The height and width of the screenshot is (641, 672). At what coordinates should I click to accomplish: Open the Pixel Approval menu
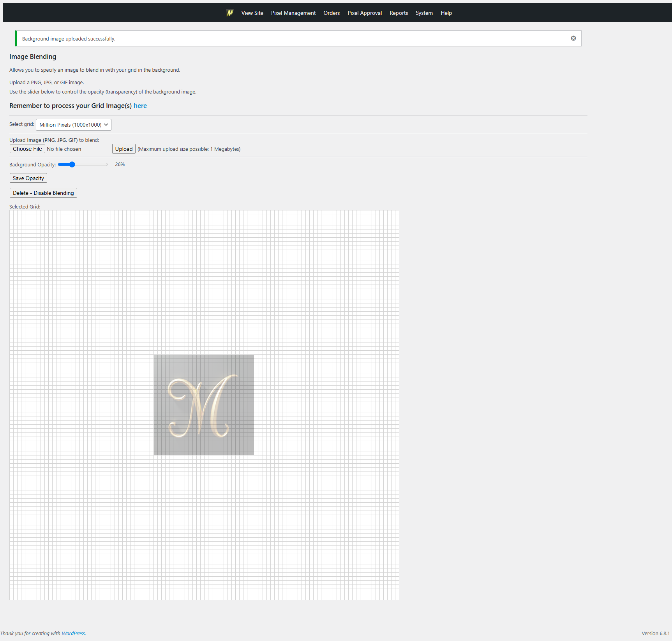[x=364, y=12]
